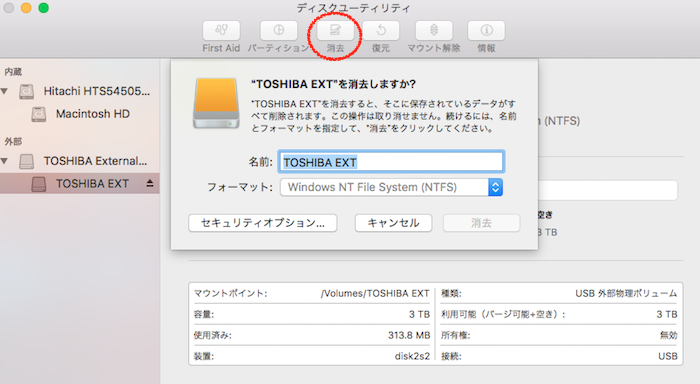Image resolution: width=700 pixels, height=384 pixels.
Task: Eject TOSHIBA EXT using the eject icon
Action: click(x=150, y=184)
